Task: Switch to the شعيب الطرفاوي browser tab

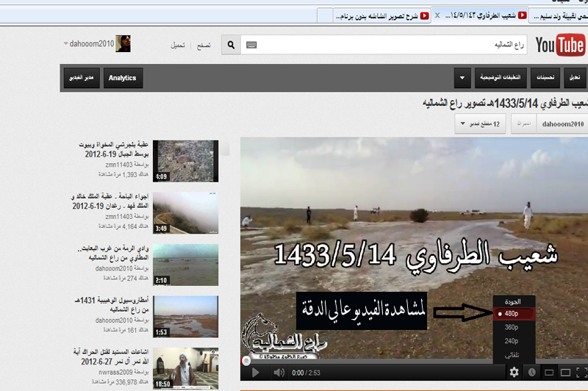Action: click(481, 15)
